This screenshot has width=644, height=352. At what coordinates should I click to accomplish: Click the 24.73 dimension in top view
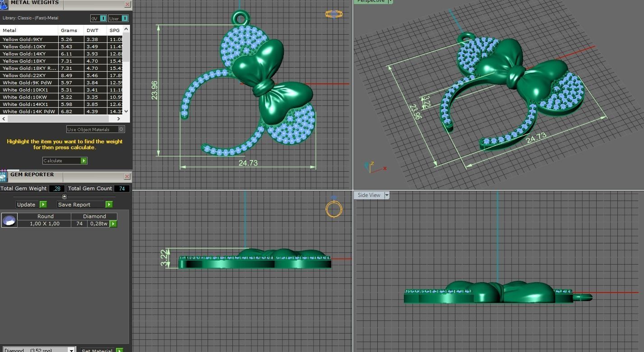click(x=248, y=163)
